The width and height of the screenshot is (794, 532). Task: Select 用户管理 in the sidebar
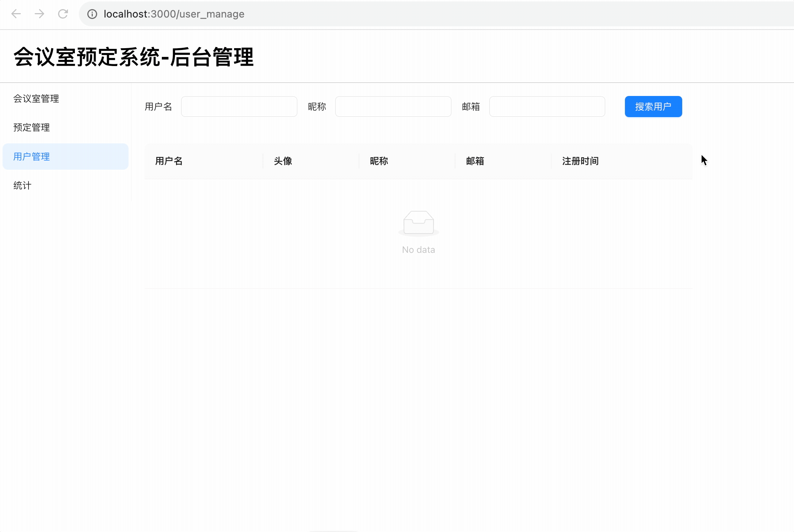[31, 157]
